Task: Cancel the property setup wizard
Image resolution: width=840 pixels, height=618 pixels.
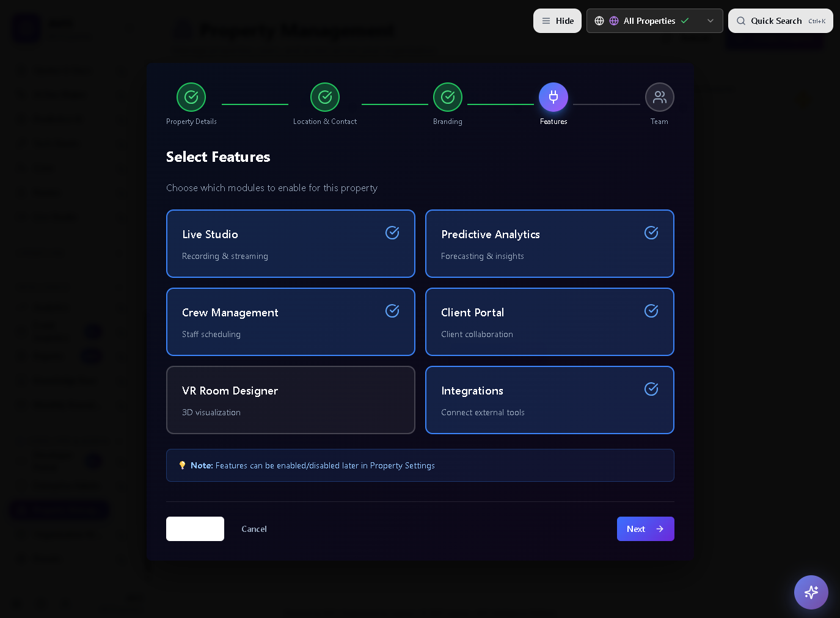Action: click(254, 529)
